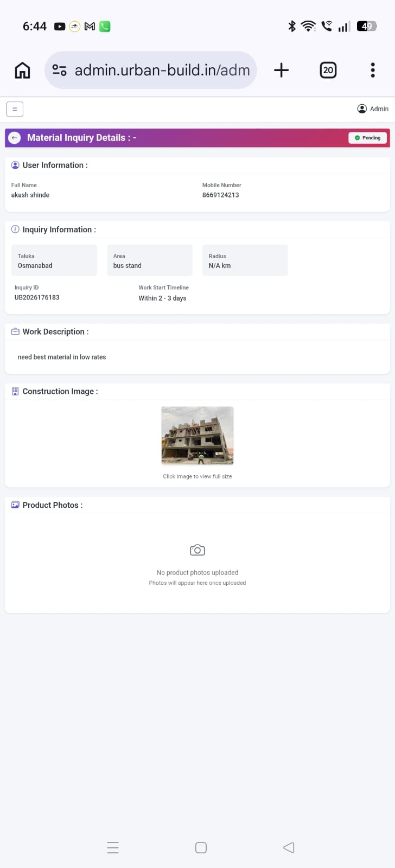Go back using the arrow icon
The width and height of the screenshot is (395, 868).
pos(15,138)
